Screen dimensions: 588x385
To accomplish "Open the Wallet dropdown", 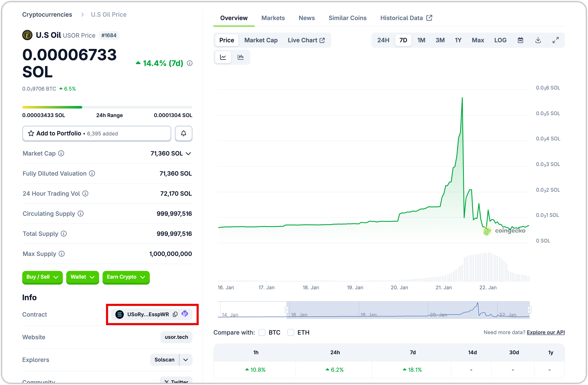I will click(x=82, y=277).
